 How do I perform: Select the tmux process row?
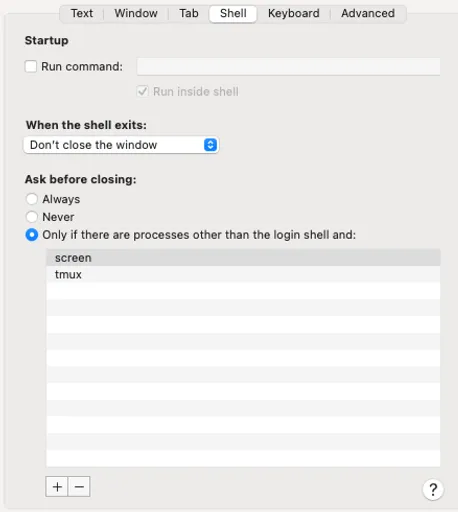pyautogui.click(x=243, y=274)
